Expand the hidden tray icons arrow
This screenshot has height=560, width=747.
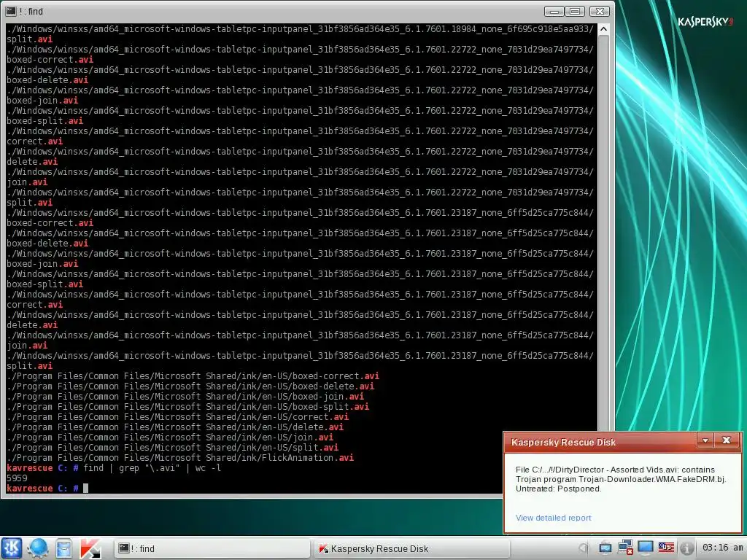584,548
